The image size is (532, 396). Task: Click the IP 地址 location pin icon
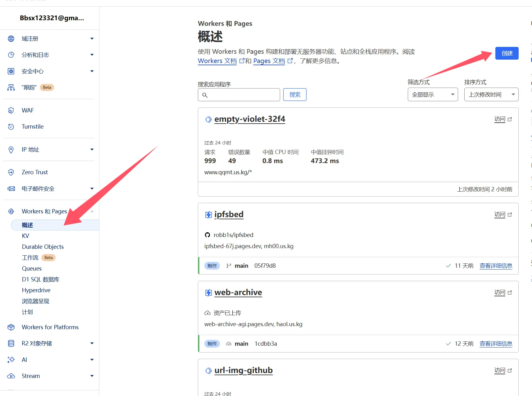pos(11,149)
